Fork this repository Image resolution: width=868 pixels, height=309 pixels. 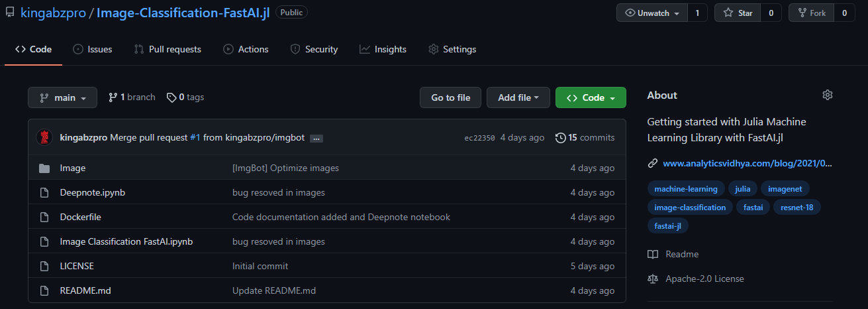pyautogui.click(x=810, y=13)
